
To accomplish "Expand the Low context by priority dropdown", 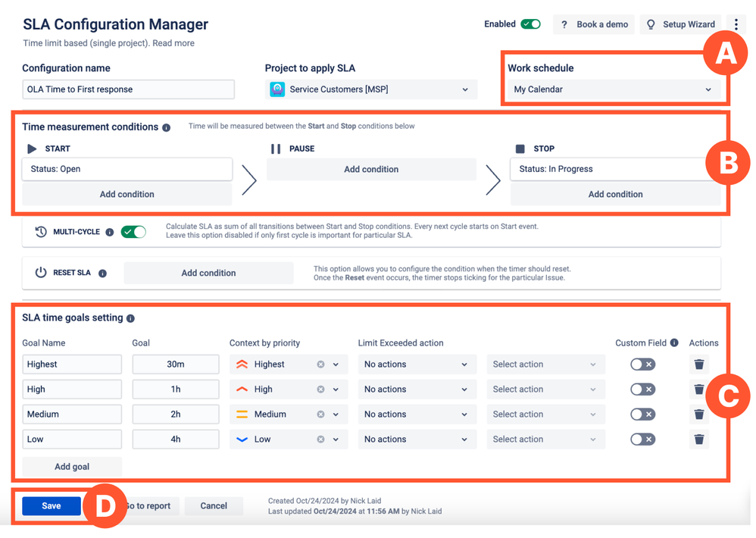I will [336, 439].
